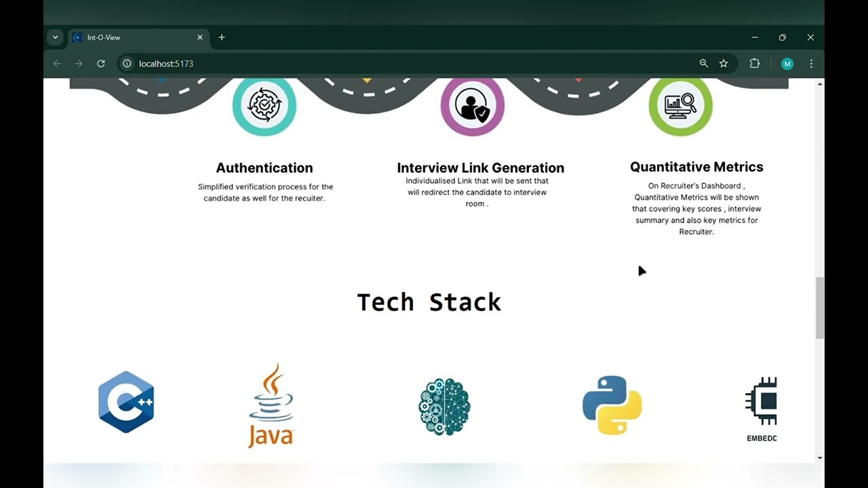The width and height of the screenshot is (868, 488).
Task: Select the Int-O-View browser tab
Action: (x=139, y=37)
